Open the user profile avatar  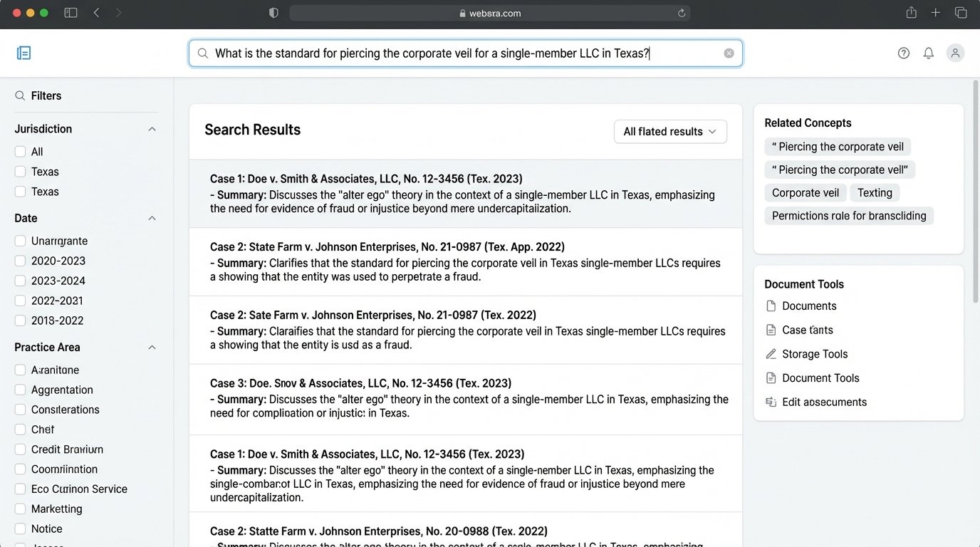point(955,53)
